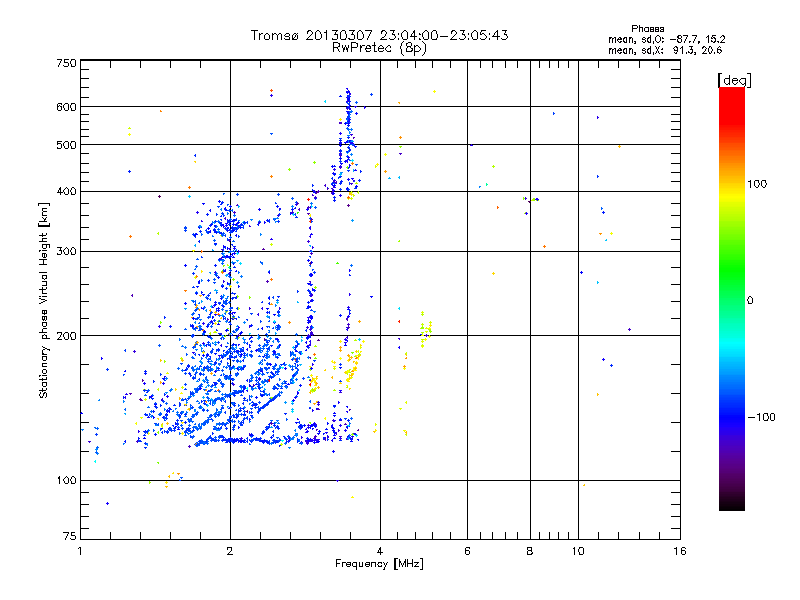The height and width of the screenshot is (600, 800).
Task: Click the plot title 'Tromsø 20130307 23:04:00-23:05:43'
Action: click(x=379, y=35)
